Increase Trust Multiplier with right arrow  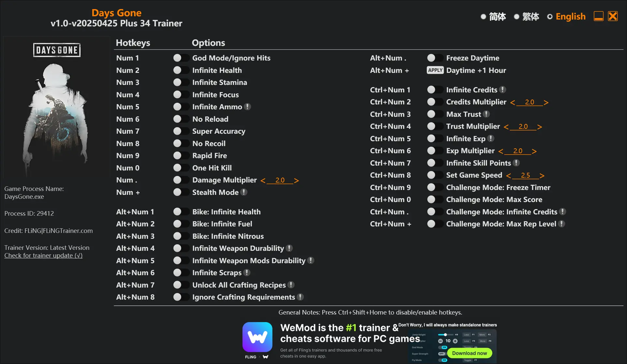[539, 127]
